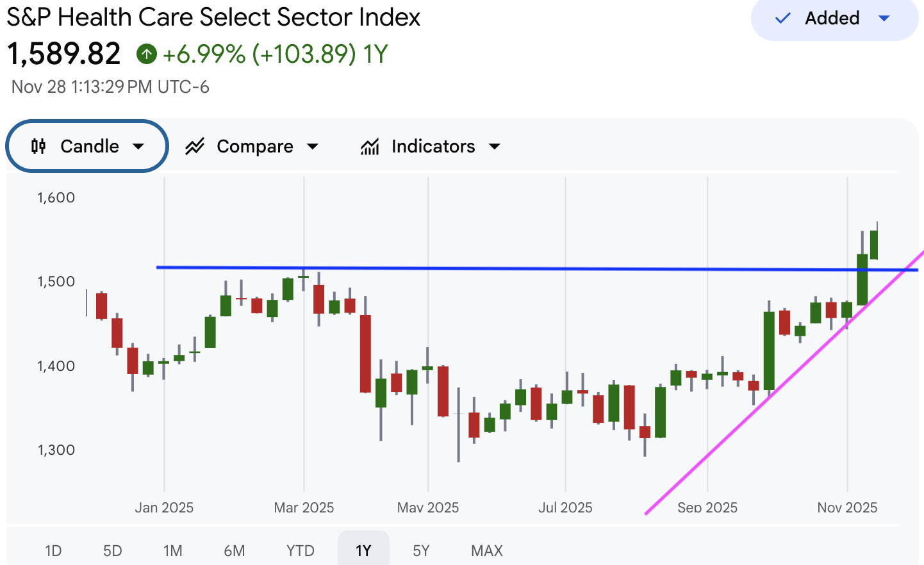Click the green up-arrow change icon
This screenshot has width=924, height=565.
coord(147,54)
